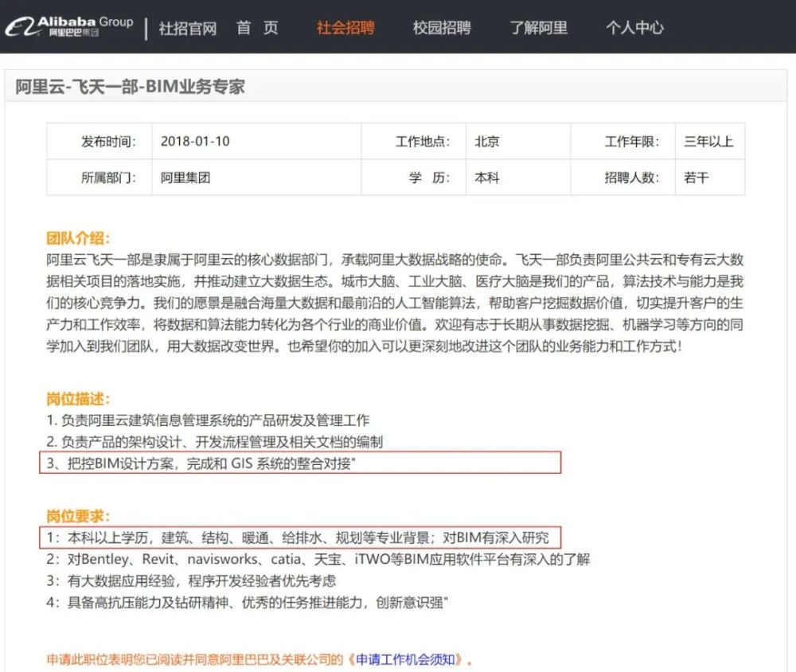Click the 岗位要求 section heading

[78, 516]
